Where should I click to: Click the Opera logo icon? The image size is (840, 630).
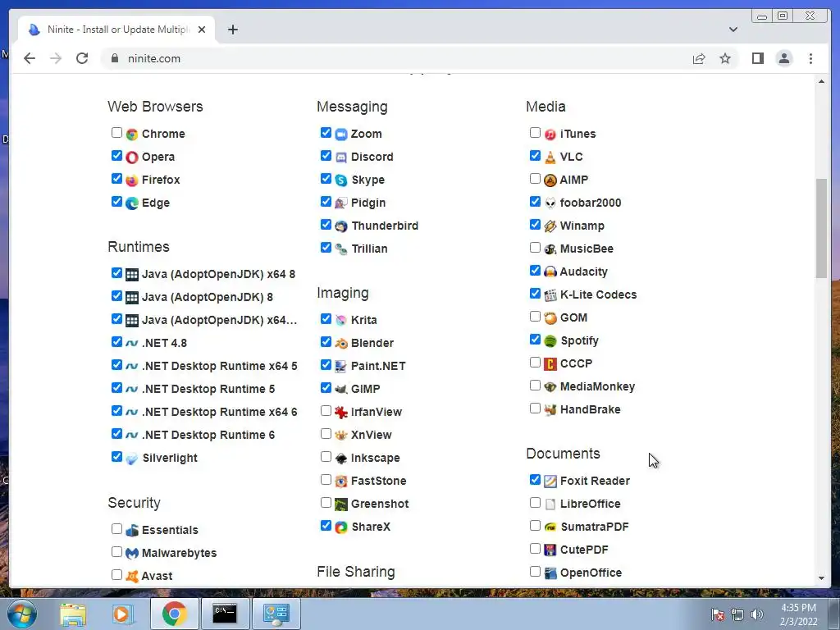point(132,157)
